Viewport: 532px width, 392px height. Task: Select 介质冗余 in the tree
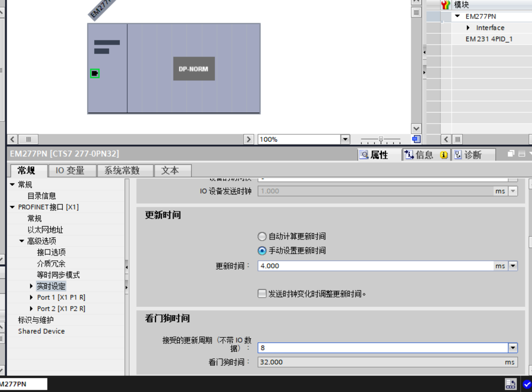tap(51, 264)
